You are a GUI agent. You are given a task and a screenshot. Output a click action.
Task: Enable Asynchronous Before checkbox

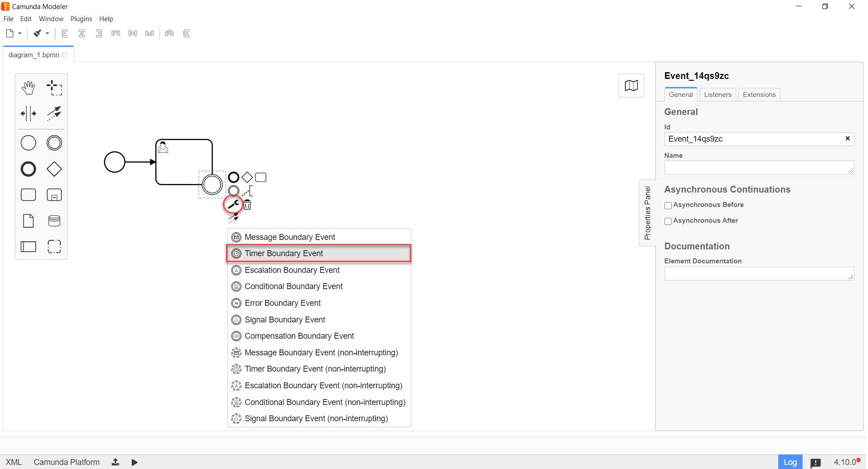pyautogui.click(x=668, y=206)
